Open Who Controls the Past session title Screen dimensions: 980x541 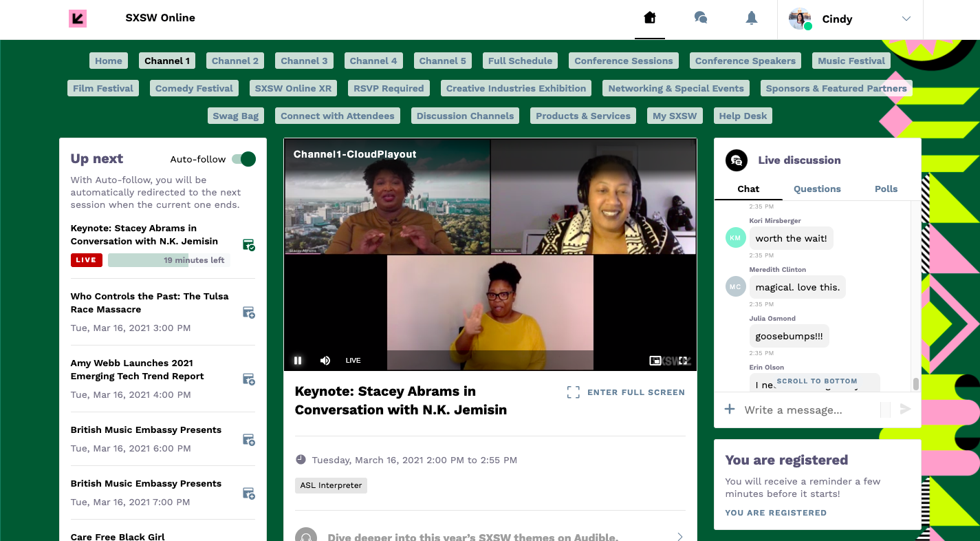pyautogui.click(x=149, y=303)
